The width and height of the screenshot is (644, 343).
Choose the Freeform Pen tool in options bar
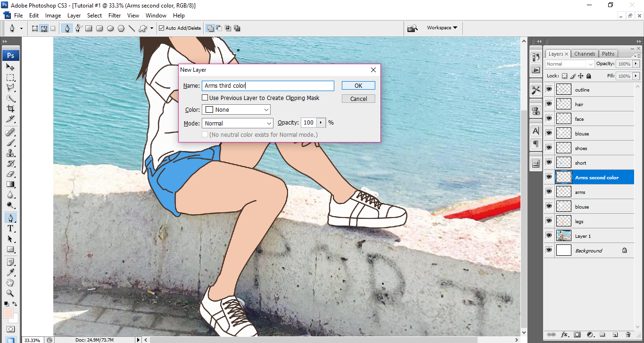coord(78,28)
